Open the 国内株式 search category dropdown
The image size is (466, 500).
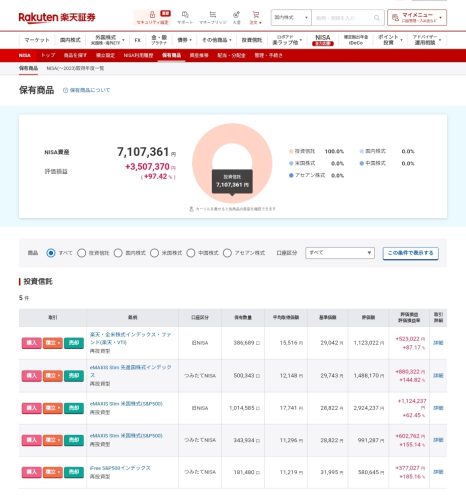point(291,18)
